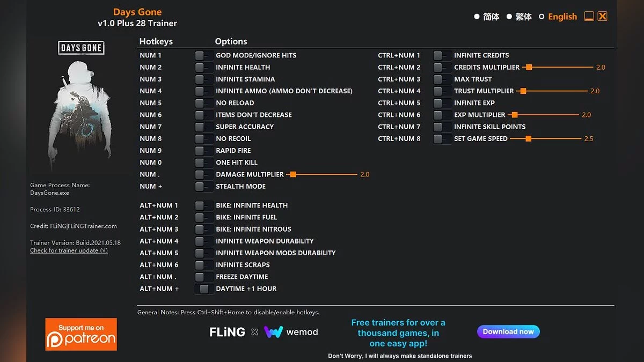Select English language radio button
644x362 pixels.
pos(542,17)
